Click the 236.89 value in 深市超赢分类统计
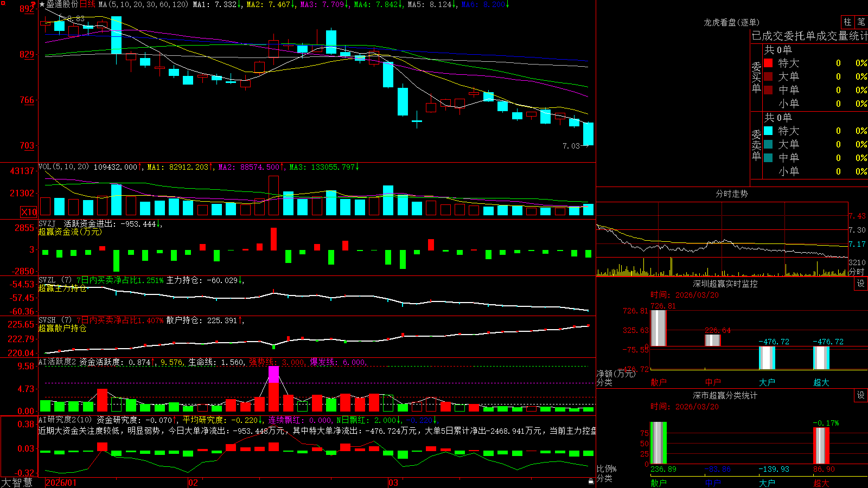 pyautogui.click(x=663, y=469)
